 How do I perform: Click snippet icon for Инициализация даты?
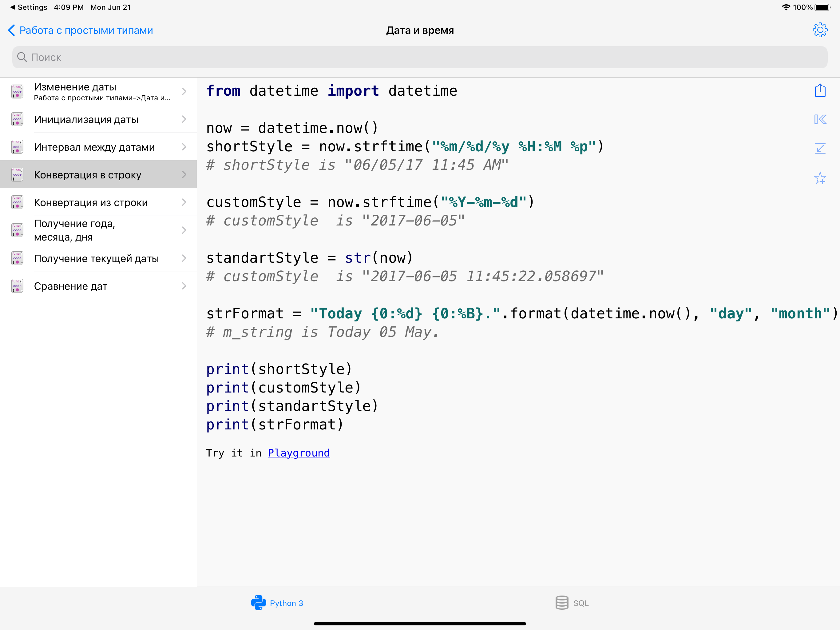point(17,119)
